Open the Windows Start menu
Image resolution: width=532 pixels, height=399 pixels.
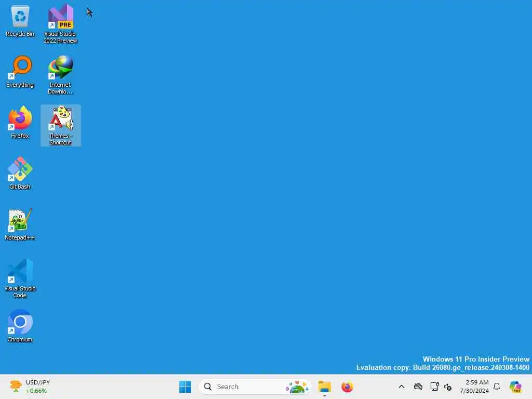pos(185,387)
